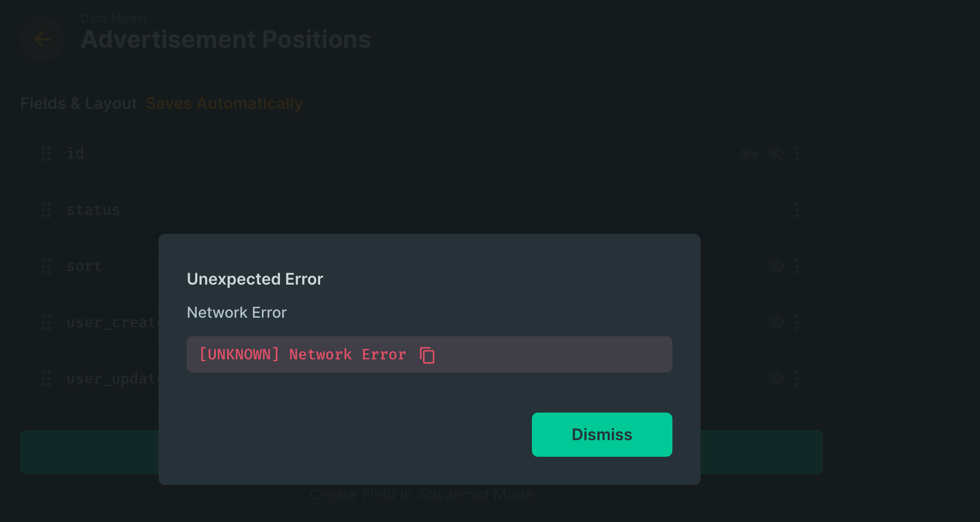Viewport: 980px width, 522px height.
Task: Toggle visibility of the sort field
Action: pos(775,266)
